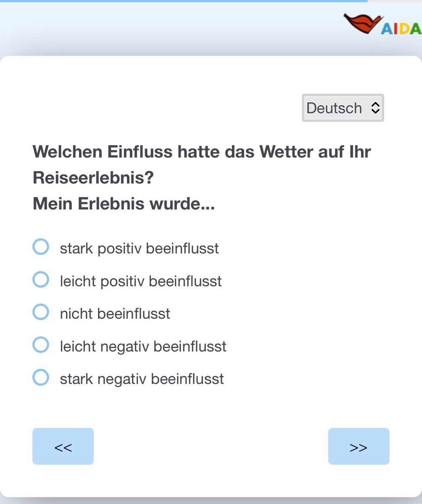Click the up-down arrows on the language selector
Screen dimensions: 422x504
375,108
